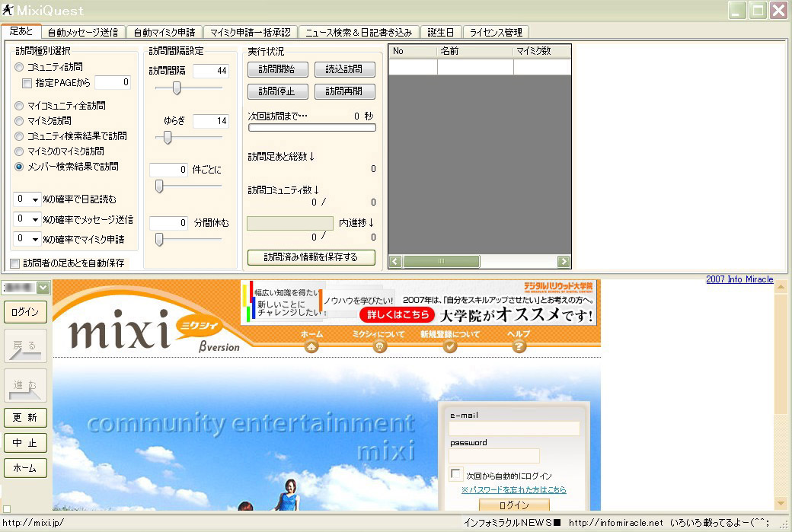792x532 pixels.
Task: Click 訪問間隔 slider handle
Action: [176, 88]
